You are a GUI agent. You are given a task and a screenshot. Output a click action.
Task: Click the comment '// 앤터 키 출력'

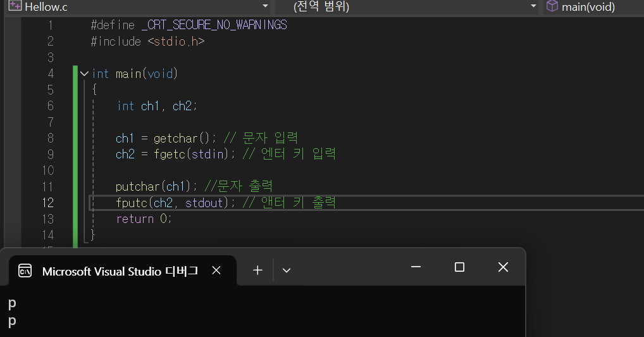289,203
